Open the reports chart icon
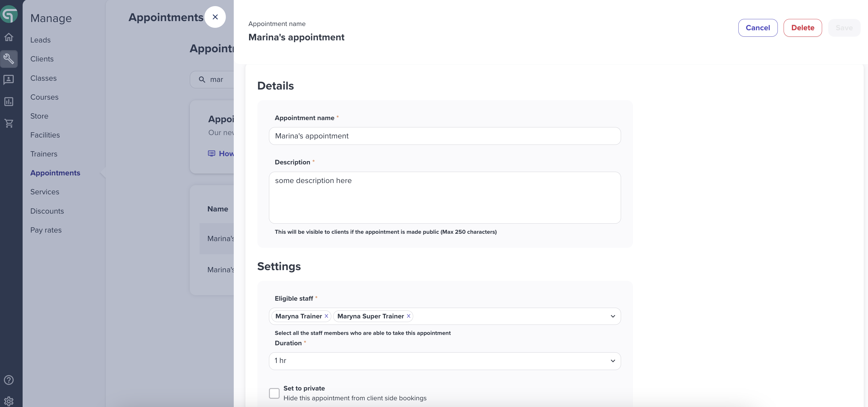868x407 pixels. click(9, 101)
